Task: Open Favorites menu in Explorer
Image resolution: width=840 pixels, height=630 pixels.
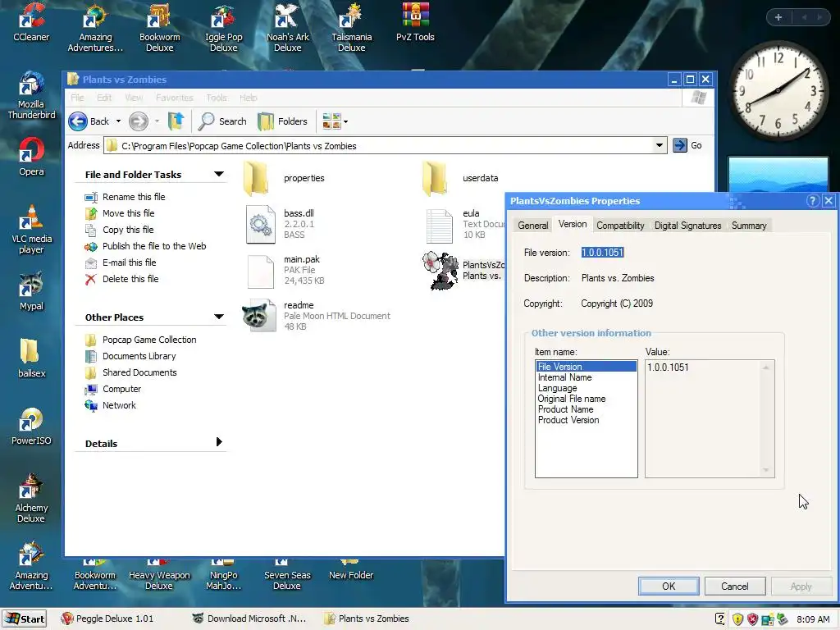Action: click(174, 98)
